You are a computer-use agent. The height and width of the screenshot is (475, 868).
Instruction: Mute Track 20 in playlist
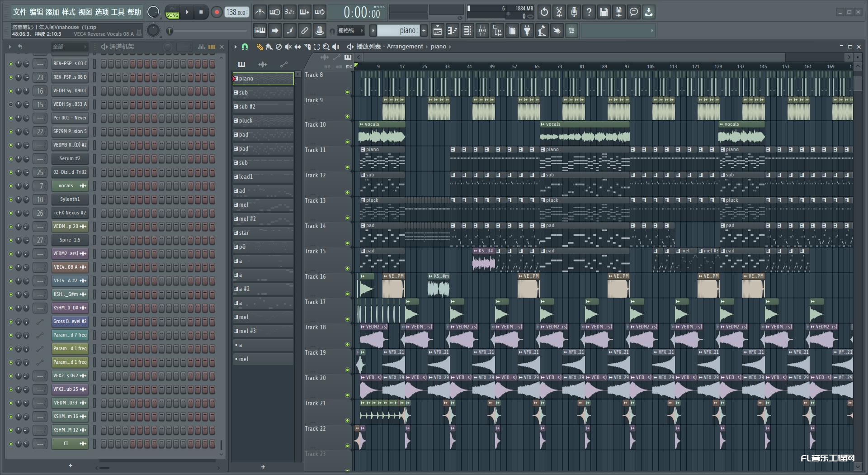point(347,395)
